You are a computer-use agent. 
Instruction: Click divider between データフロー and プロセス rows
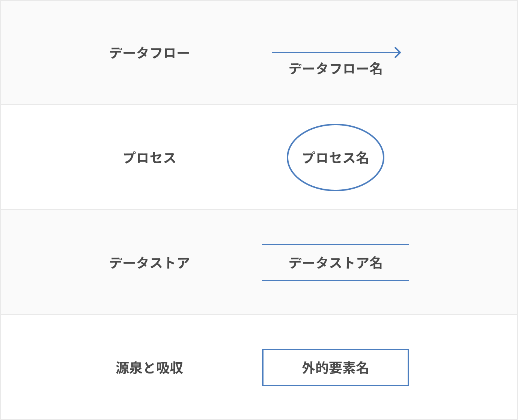tap(259, 105)
